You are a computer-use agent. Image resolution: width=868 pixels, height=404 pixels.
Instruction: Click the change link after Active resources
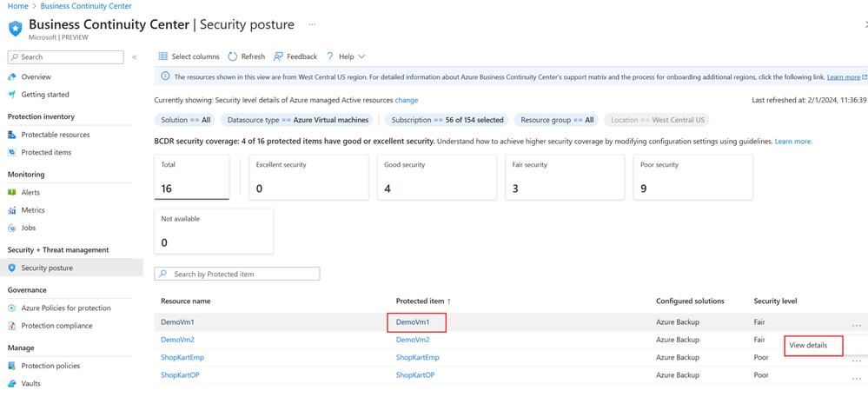point(407,100)
